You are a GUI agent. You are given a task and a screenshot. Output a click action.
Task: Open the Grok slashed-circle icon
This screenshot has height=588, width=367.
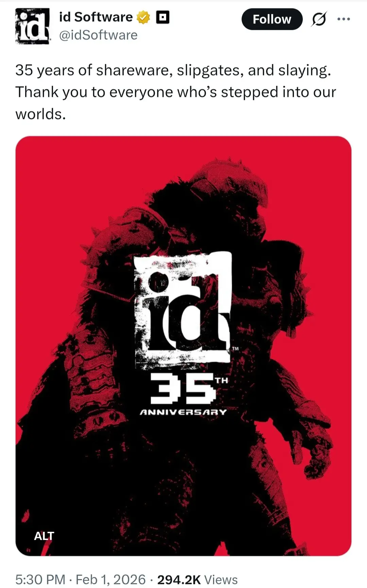[319, 19]
